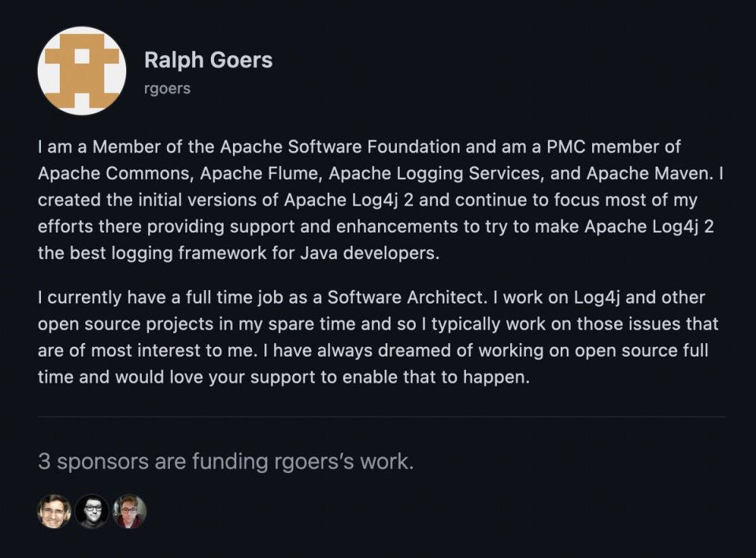Click "Apache Commons" in the bio

click(100, 173)
